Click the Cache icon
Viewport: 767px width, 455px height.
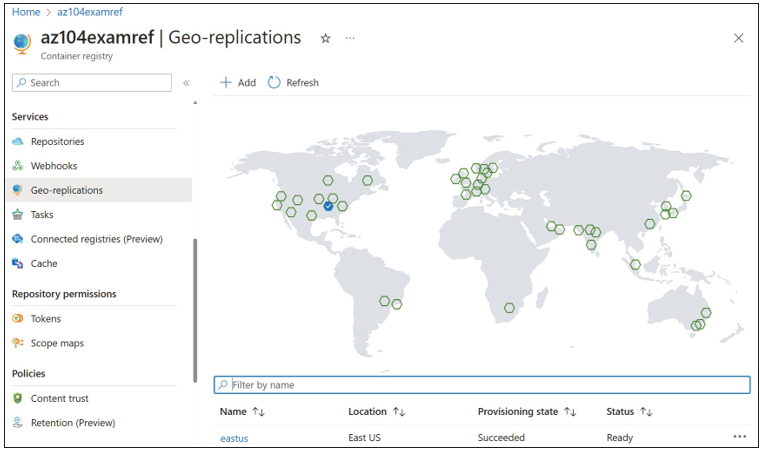point(18,263)
